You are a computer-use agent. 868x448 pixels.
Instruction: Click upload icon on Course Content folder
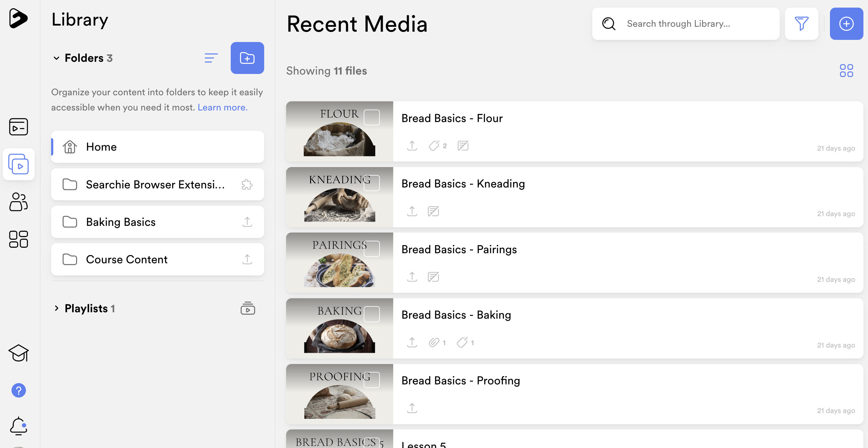(247, 259)
